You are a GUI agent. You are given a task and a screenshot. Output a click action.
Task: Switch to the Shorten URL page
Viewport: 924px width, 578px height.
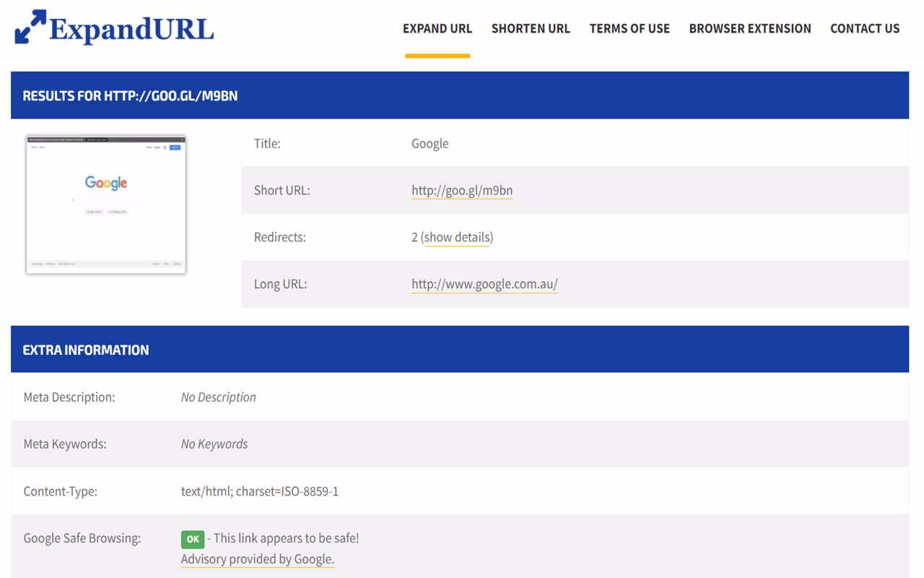[x=531, y=29]
